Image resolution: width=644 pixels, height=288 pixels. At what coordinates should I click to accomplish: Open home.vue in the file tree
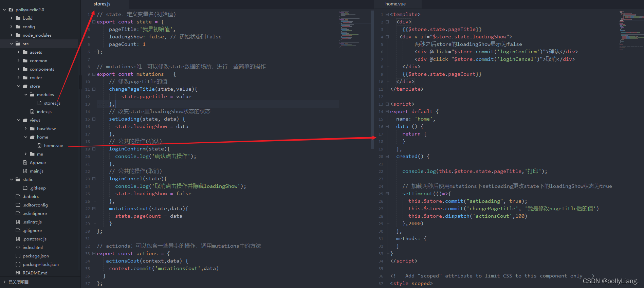(54, 146)
